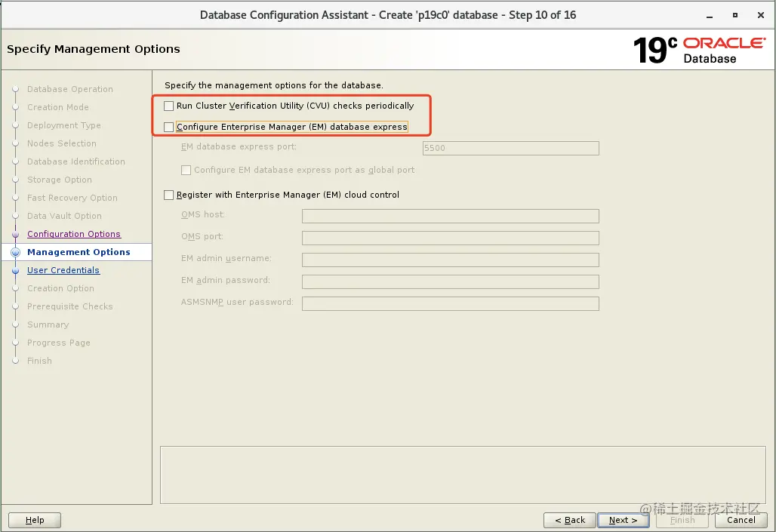Click the Prerequisite Checks step
Image resolution: width=776 pixels, height=532 pixels.
point(69,306)
